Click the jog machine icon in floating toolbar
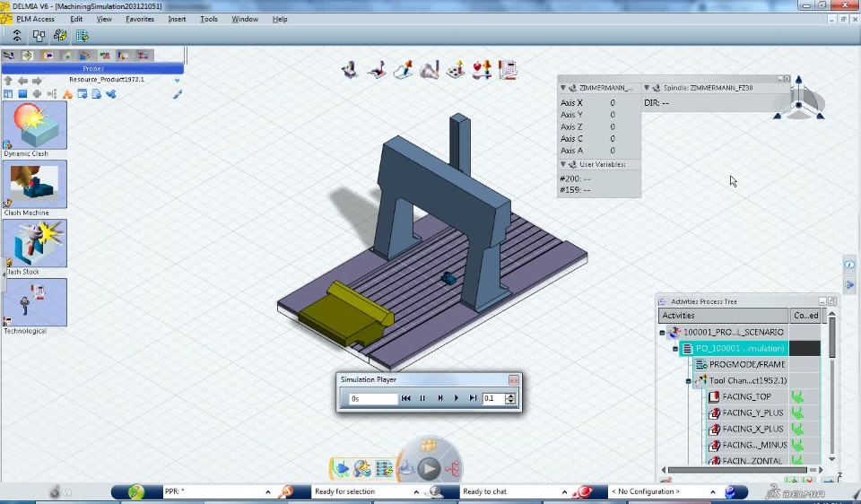 coord(378,70)
